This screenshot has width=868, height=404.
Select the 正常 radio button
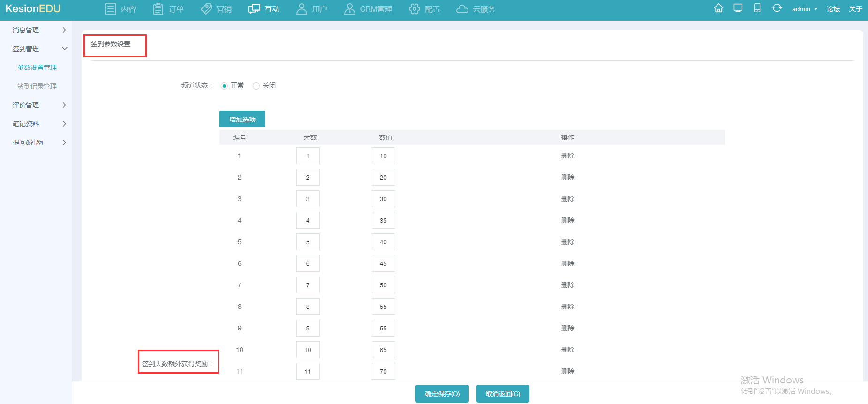(x=224, y=86)
